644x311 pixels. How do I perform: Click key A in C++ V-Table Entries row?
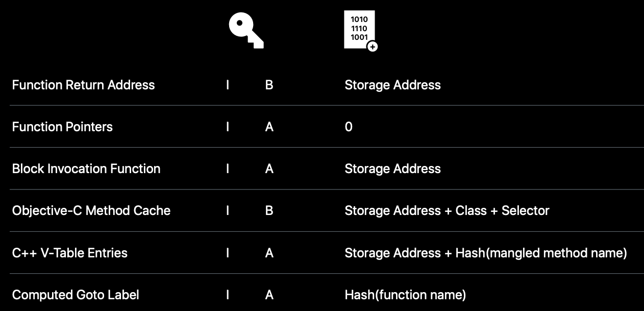[269, 253]
